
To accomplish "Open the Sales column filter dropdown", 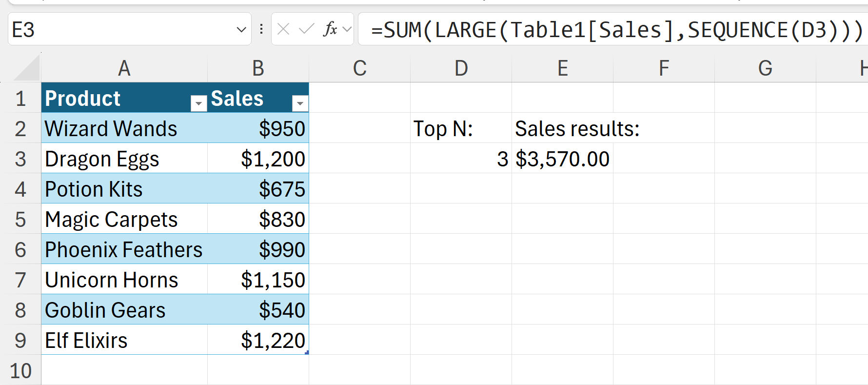I will 300,103.
